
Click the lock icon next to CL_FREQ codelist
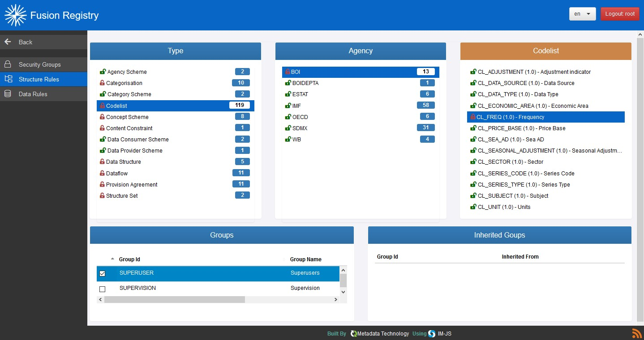tap(472, 117)
